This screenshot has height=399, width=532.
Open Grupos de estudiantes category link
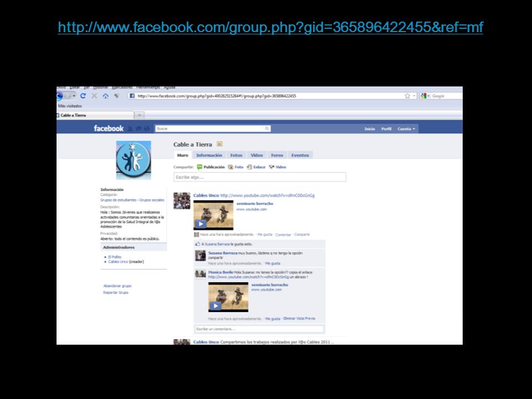[x=118, y=200]
